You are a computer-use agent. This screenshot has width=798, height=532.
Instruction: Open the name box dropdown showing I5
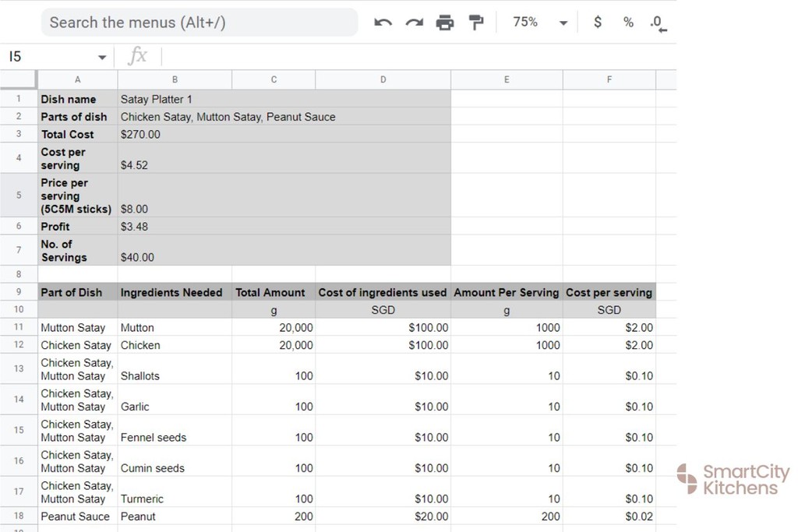coord(101,56)
